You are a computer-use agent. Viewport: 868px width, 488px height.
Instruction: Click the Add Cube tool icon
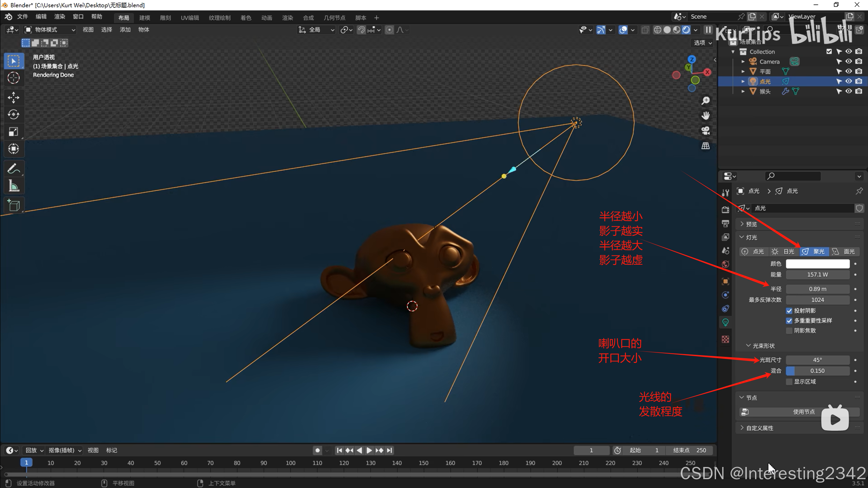(x=14, y=205)
